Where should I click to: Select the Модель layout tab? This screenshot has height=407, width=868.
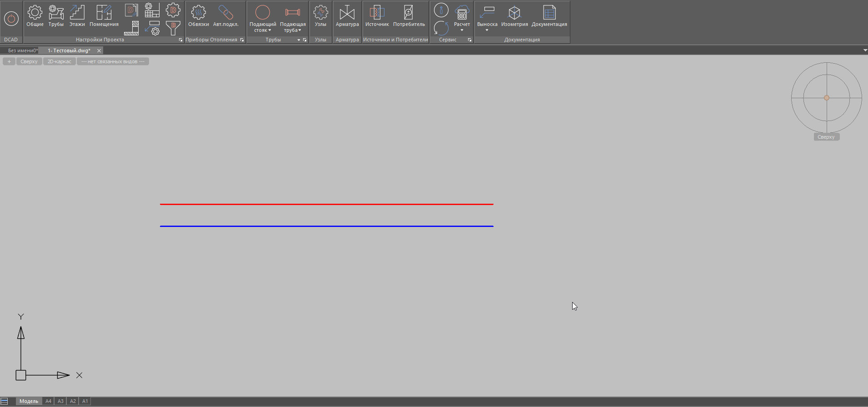pyautogui.click(x=29, y=401)
